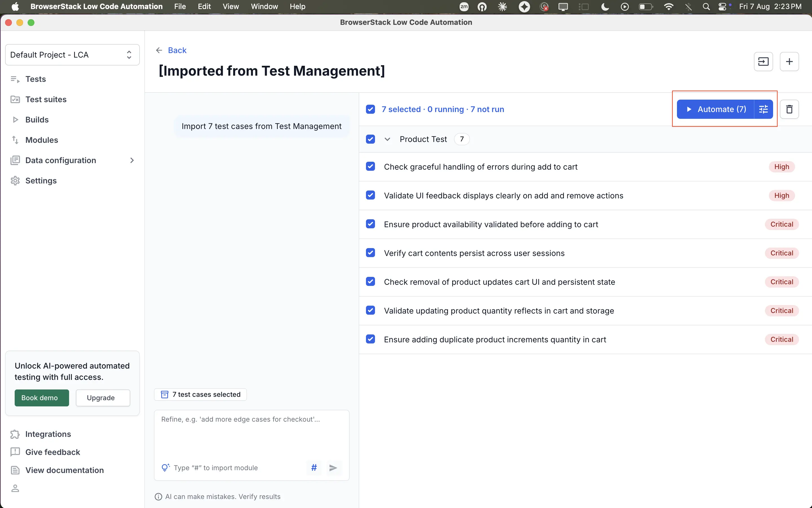This screenshot has width=812, height=508.
Task: Click the archive icon in test cases chip
Action: click(164, 395)
